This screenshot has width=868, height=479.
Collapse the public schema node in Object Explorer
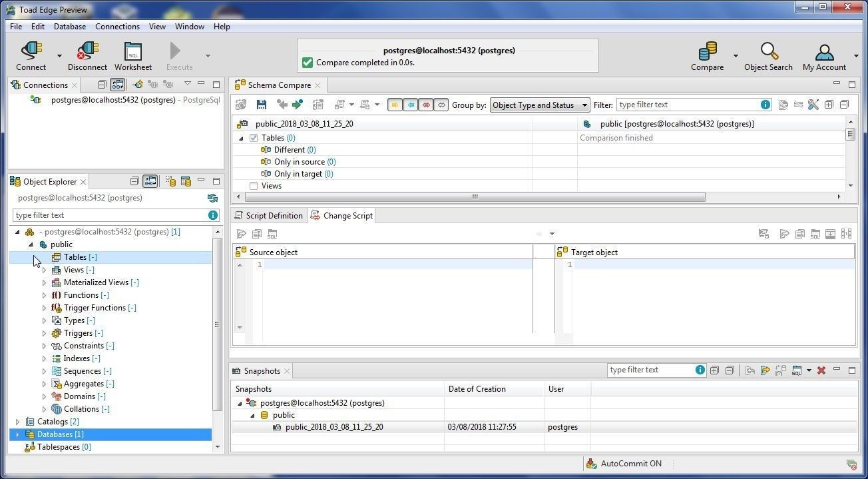(x=31, y=244)
